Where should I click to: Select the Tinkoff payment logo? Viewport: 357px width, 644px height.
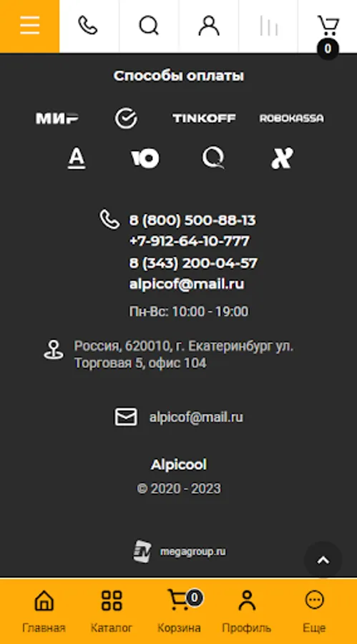tap(204, 118)
